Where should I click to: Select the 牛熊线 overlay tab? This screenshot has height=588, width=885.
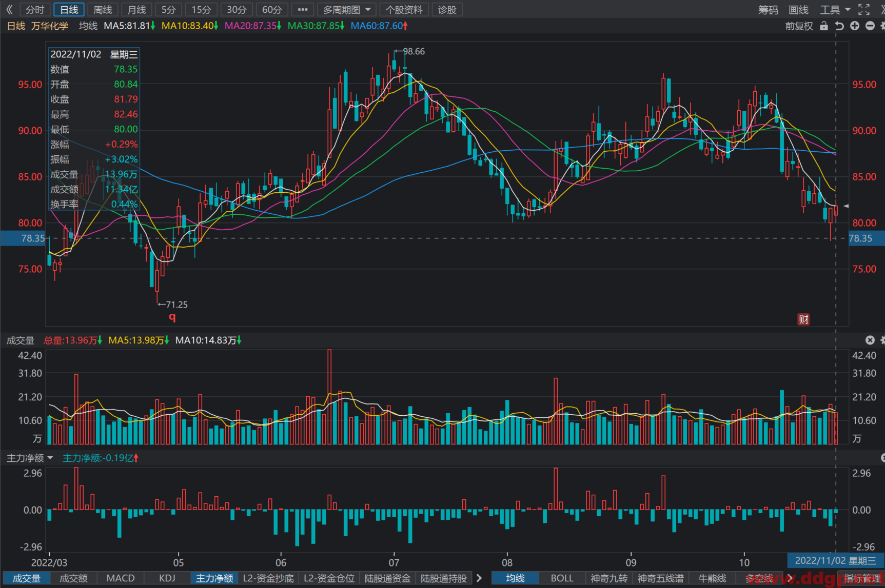[x=713, y=578]
